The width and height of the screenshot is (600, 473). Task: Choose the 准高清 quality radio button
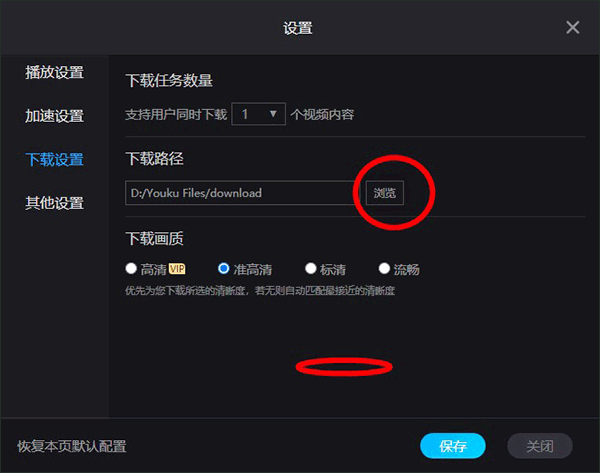(223, 268)
